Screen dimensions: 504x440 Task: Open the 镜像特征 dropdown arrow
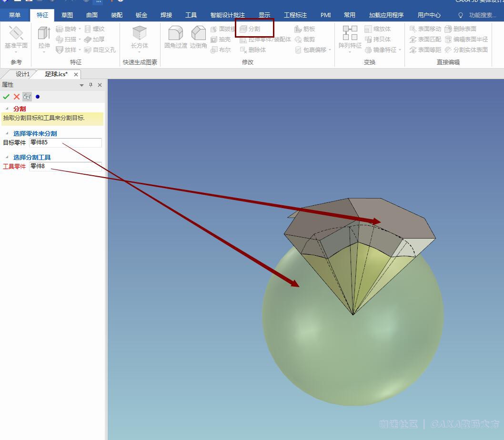pyautogui.click(x=400, y=50)
